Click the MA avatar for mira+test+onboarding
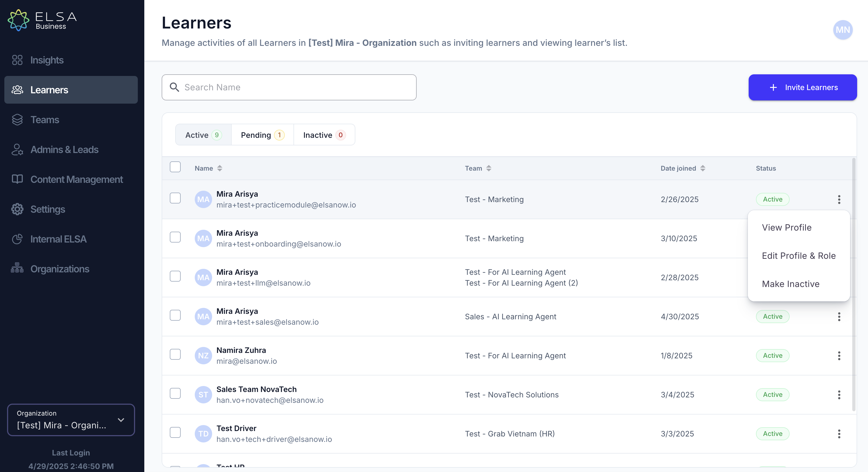Viewport: 868px width, 472px height. point(203,238)
